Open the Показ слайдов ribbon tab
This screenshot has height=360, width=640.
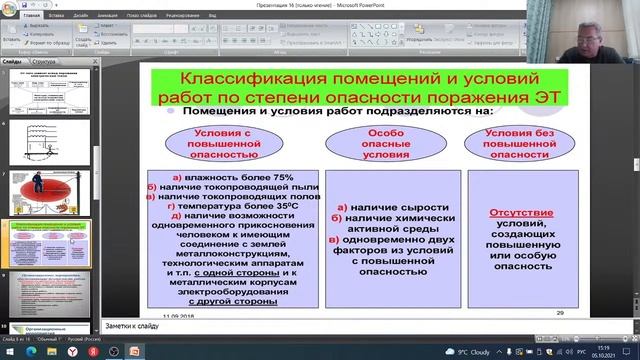point(142,15)
